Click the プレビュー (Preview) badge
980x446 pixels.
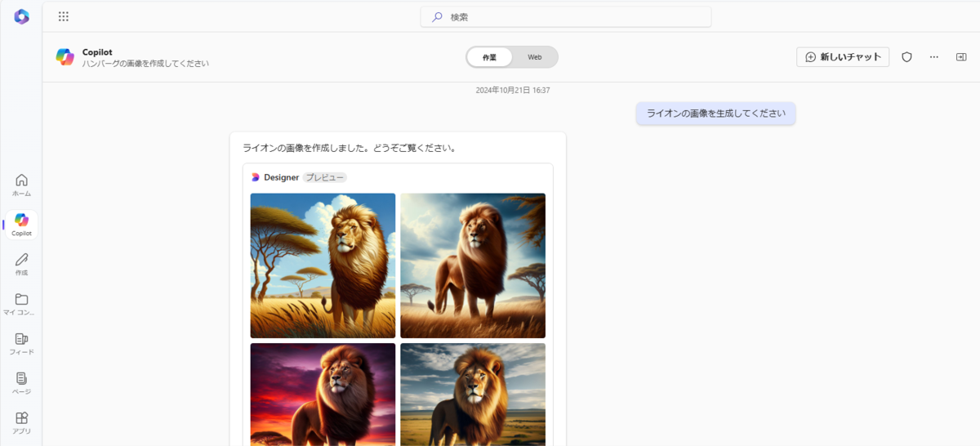tap(325, 177)
